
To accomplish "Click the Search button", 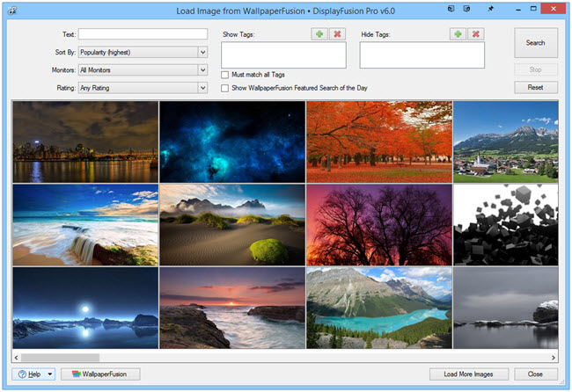I will [x=536, y=42].
